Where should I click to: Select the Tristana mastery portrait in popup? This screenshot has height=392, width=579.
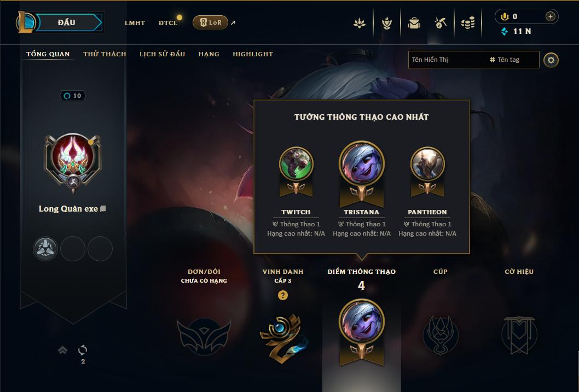(x=362, y=163)
